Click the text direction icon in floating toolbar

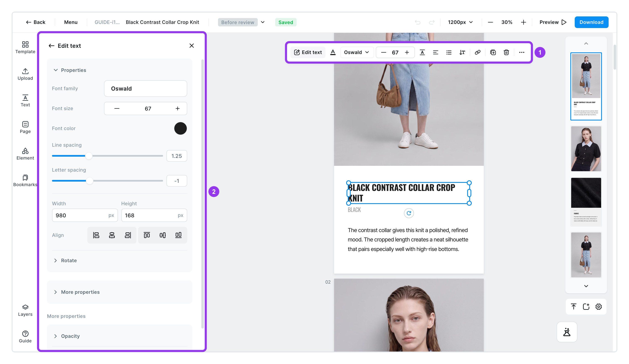462,52
